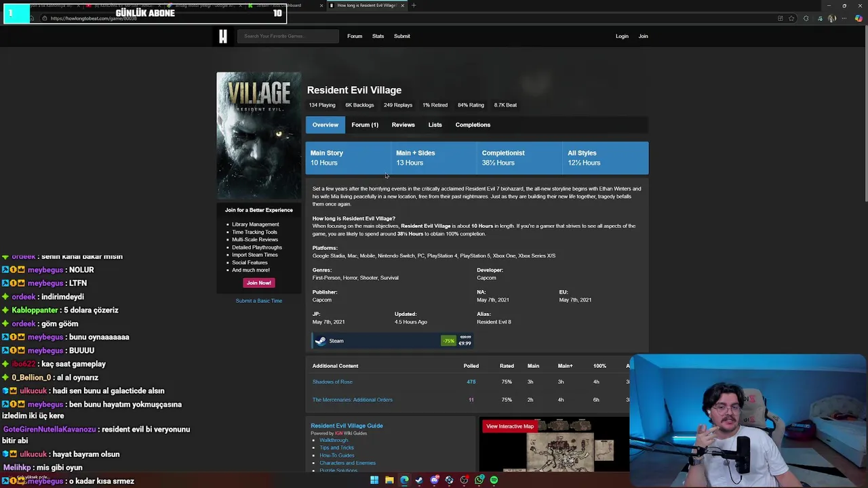Click the 475 polled count
Screen dimensions: 868x488
point(471,382)
